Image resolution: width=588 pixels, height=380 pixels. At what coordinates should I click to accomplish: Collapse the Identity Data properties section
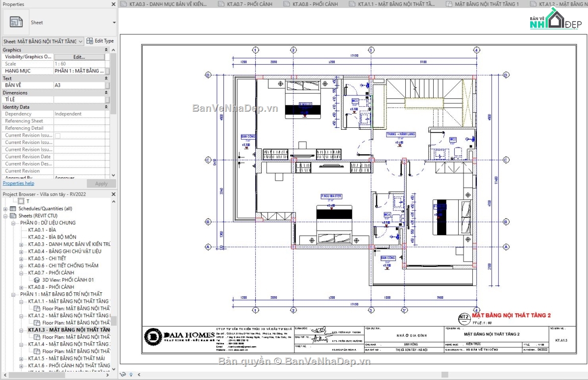click(106, 107)
